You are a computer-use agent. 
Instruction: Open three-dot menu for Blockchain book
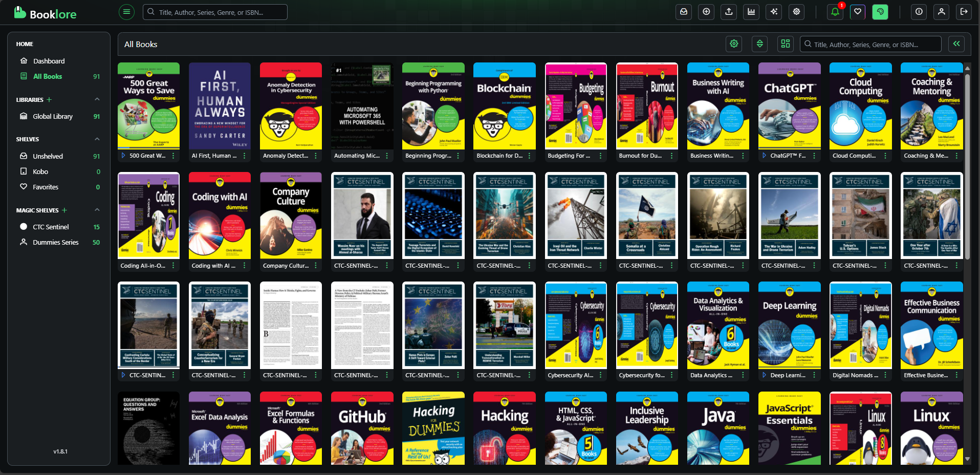click(529, 156)
